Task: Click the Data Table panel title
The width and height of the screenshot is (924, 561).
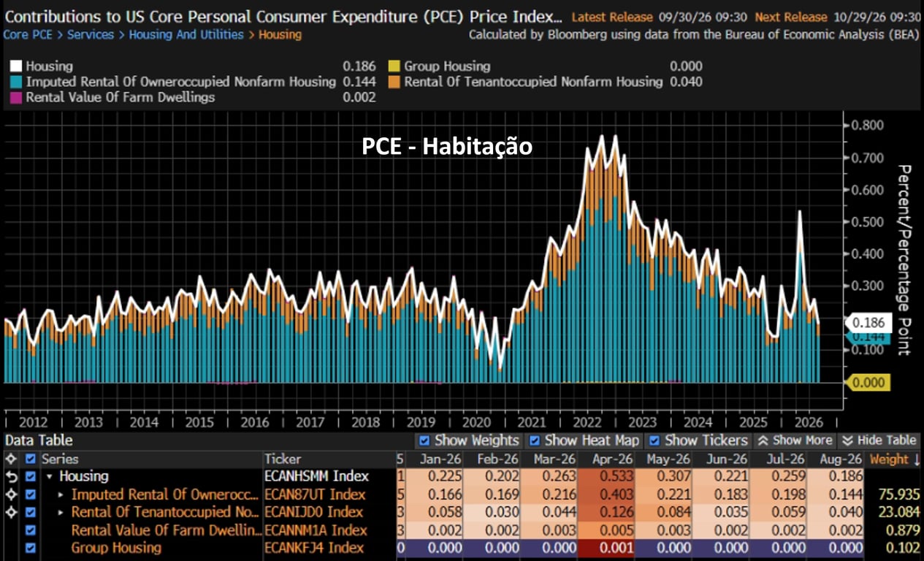Action: click(39, 440)
